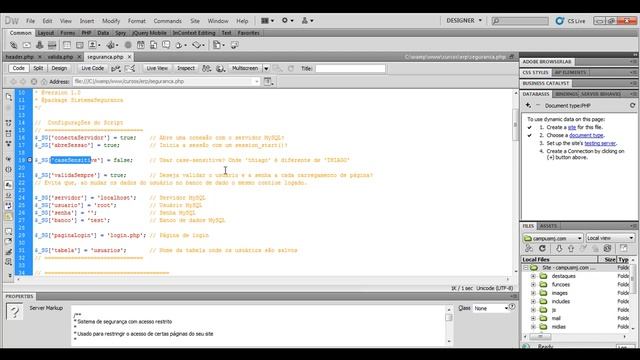Viewport: 640px width, 360px height.
Task: Insert comment icon in toolbar
Action: 166,45
